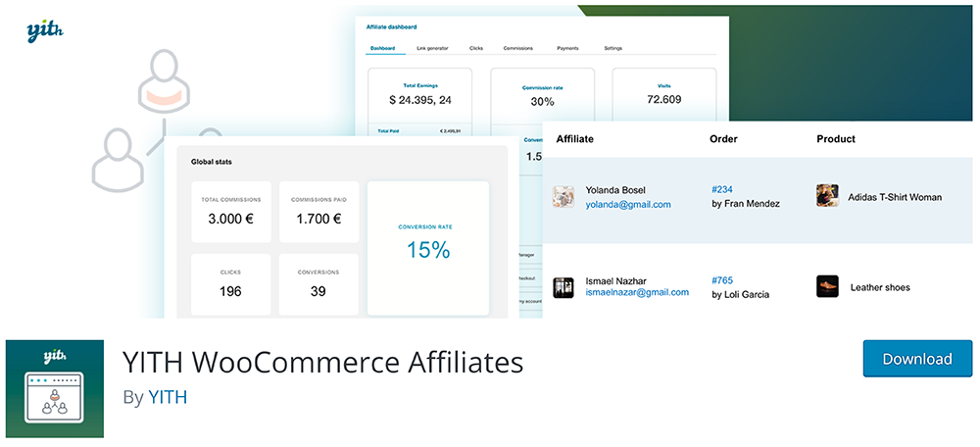Click the Clicks 196 card
The height and width of the screenshot is (447, 980).
(x=231, y=284)
